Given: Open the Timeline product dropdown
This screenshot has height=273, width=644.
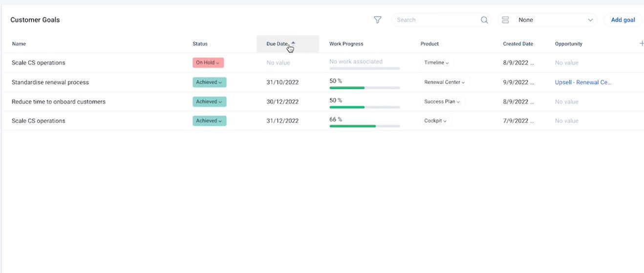Looking at the screenshot, I should 436,63.
